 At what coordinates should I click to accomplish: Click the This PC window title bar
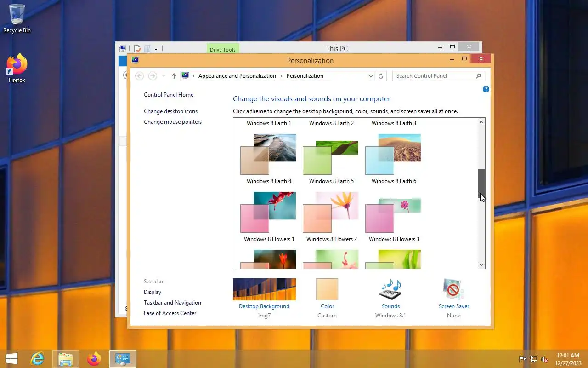(337, 48)
